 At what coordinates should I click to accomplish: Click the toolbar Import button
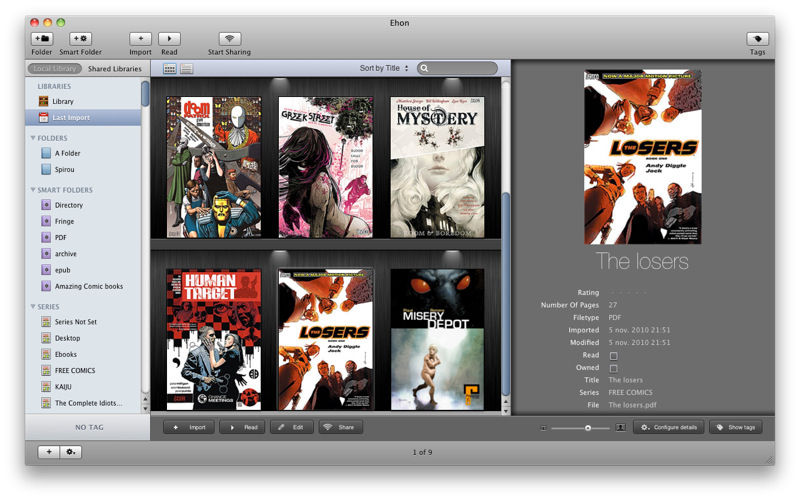click(x=140, y=39)
